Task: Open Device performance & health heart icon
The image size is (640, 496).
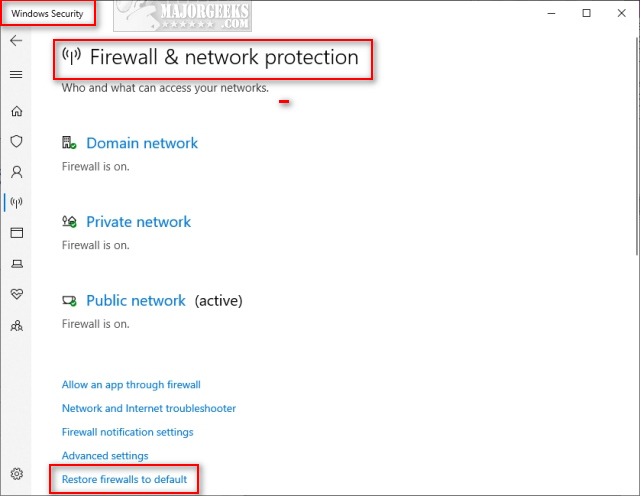Action: click(x=16, y=294)
